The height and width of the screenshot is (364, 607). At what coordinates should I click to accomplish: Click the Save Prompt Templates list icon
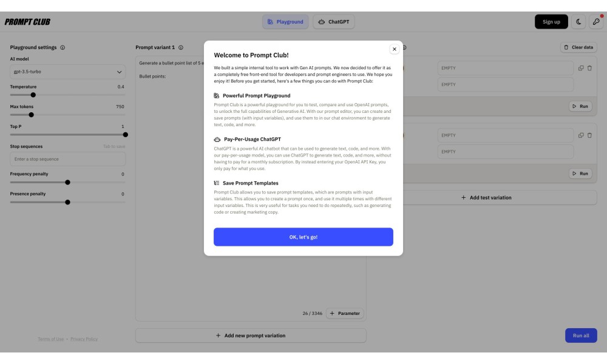217,183
